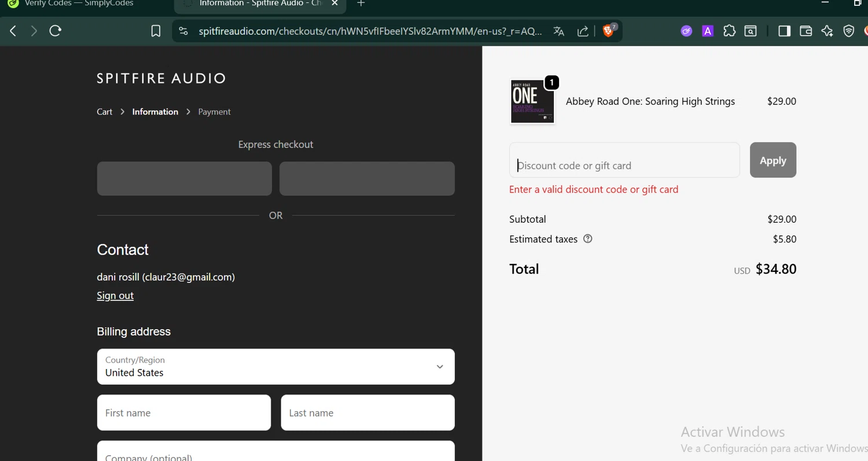Click the Information breadcrumb step

pyautogui.click(x=155, y=112)
